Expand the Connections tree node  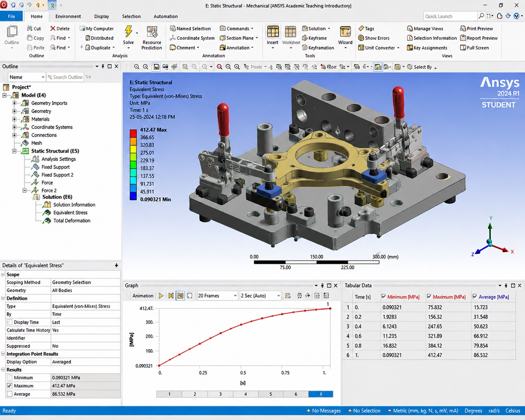click(x=14, y=135)
